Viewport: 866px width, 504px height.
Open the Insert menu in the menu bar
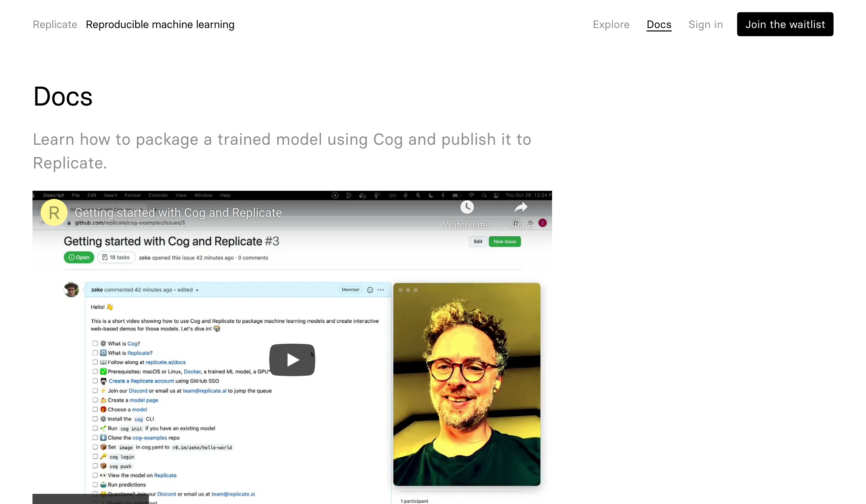coord(110,195)
